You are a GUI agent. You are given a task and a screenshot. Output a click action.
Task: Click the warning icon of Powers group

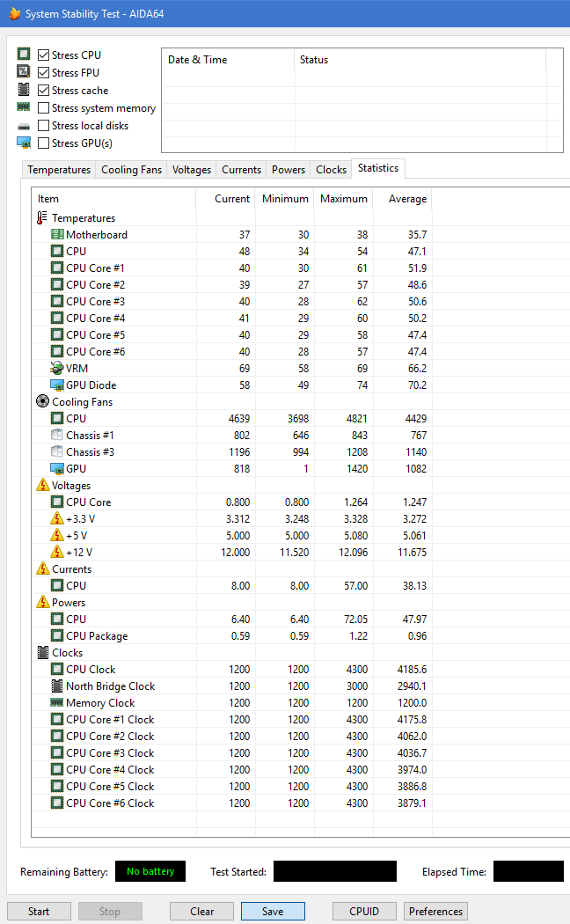coord(43,602)
